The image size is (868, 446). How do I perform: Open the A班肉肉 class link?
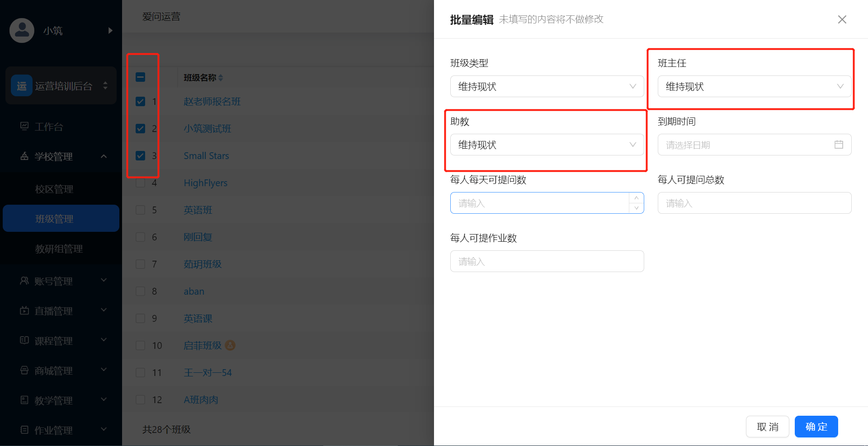click(x=201, y=399)
